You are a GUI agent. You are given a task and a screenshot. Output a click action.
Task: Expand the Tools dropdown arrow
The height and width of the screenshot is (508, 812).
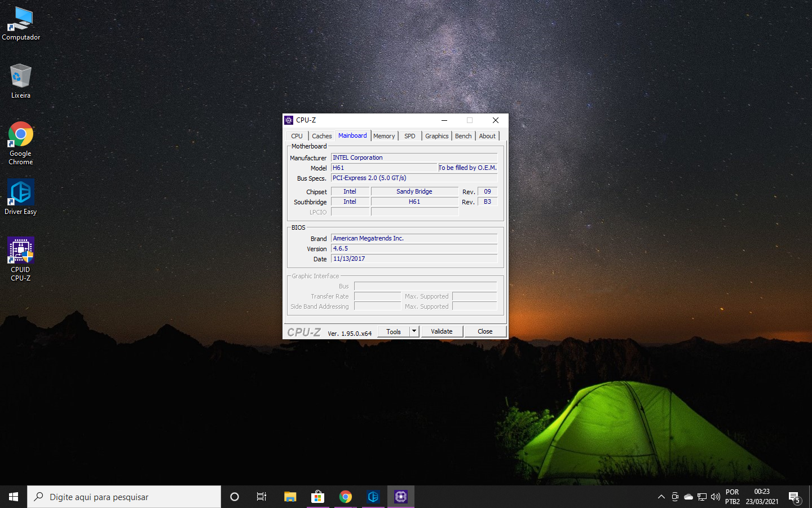[414, 331]
